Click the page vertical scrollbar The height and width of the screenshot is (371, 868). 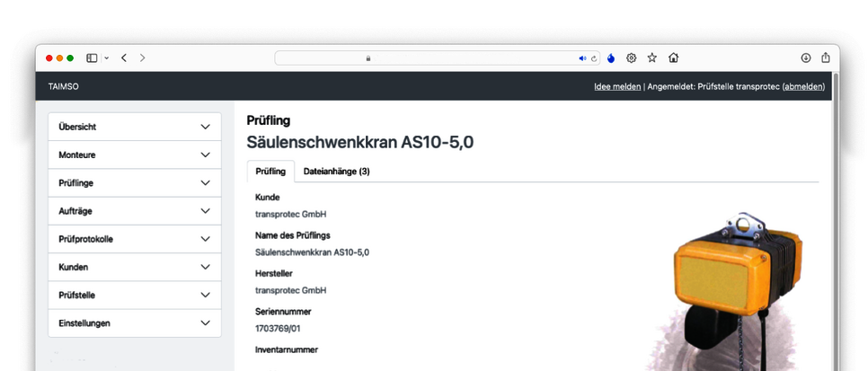pyautogui.click(x=836, y=222)
